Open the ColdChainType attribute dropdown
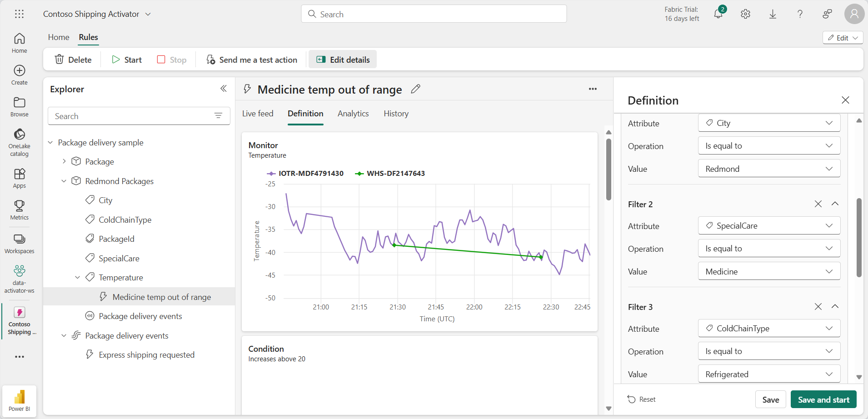The width and height of the screenshot is (868, 419). (x=769, y=328)
